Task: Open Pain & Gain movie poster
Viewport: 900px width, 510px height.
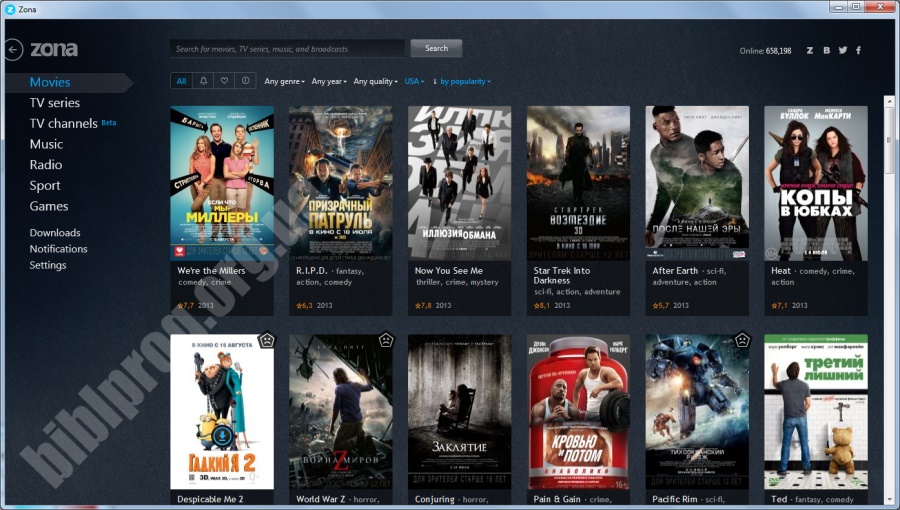Action: 578,412
